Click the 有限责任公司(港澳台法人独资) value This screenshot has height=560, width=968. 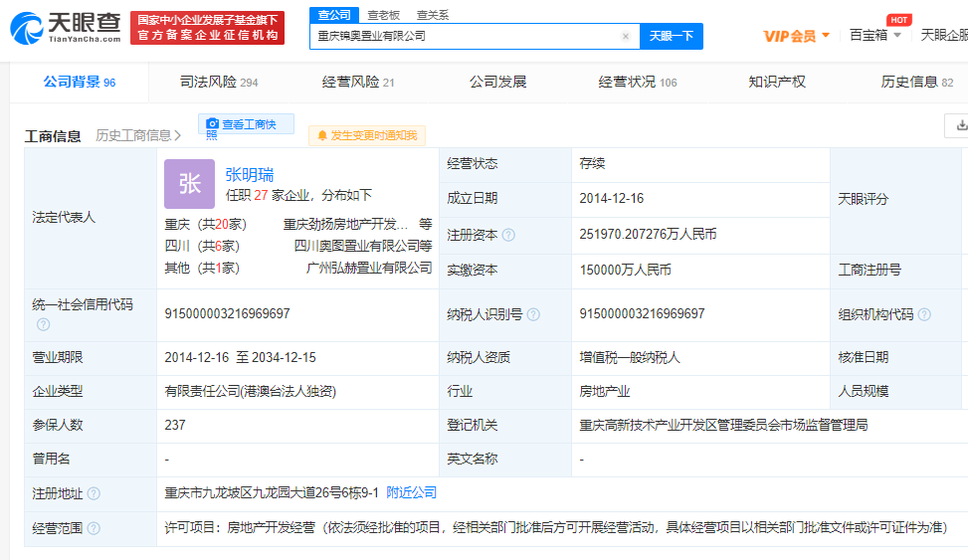tap(250, 392)
